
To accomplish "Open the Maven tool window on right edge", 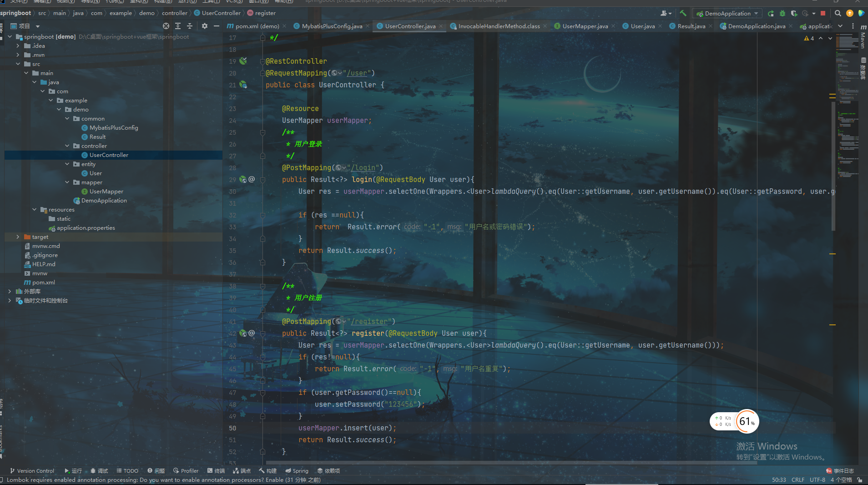I will click(x=863, y=36).
